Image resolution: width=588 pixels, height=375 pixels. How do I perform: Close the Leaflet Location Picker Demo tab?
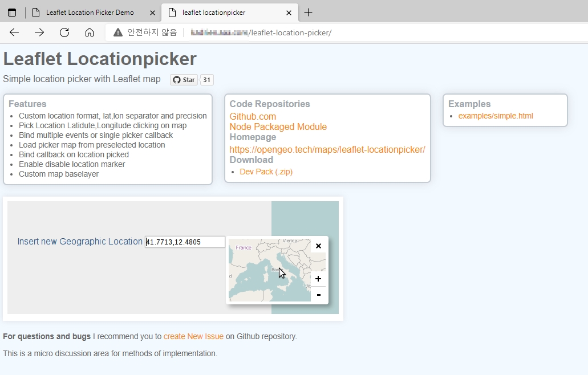coord(153,13)
